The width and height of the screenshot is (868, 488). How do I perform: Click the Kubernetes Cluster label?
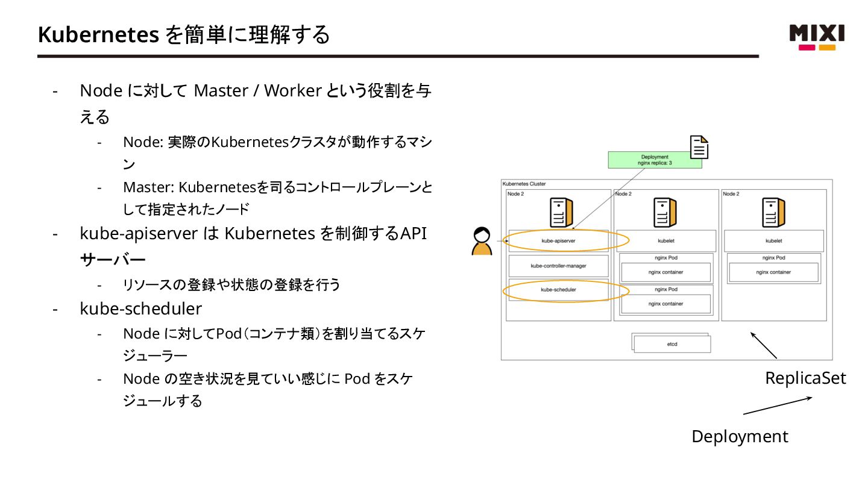[524, 184]
